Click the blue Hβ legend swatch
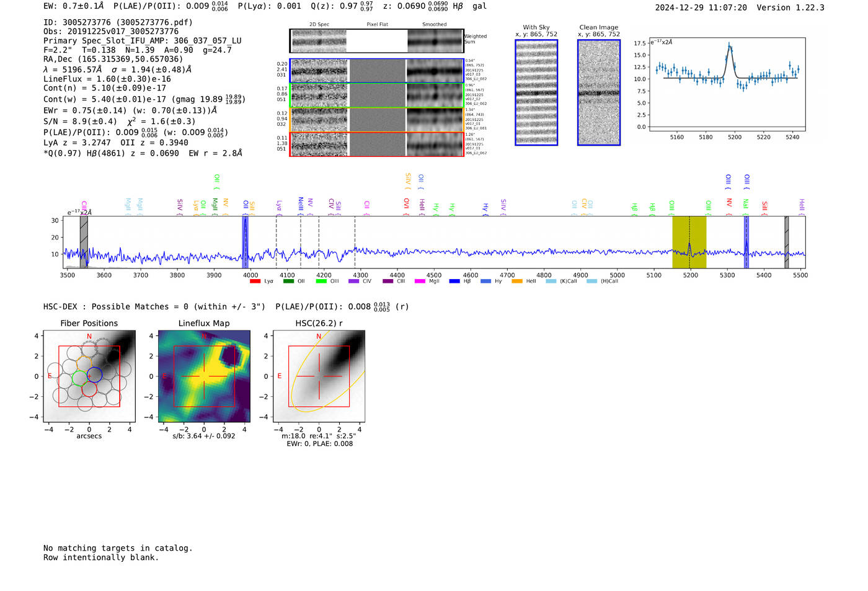868x591 pixels. 454,282
